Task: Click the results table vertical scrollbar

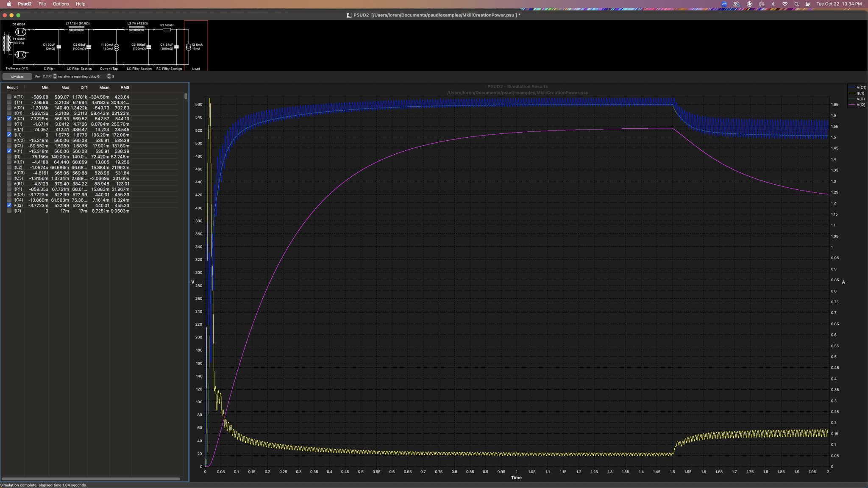Action: [x=186, y=96]
